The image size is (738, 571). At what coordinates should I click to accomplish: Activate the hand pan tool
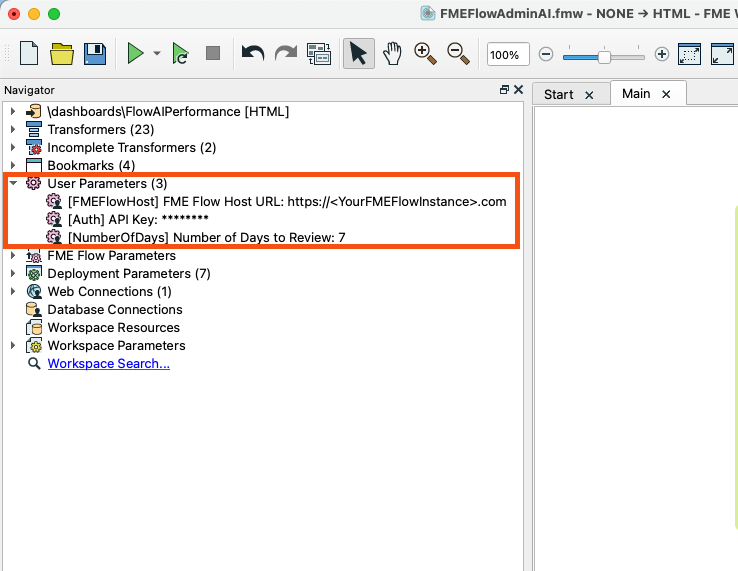coord(392,53)
